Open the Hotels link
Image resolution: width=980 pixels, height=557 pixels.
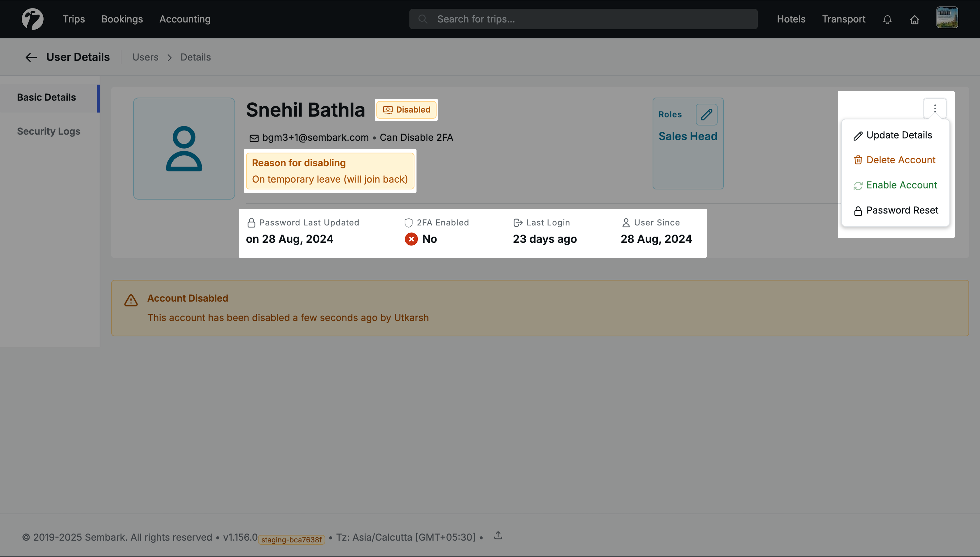791,19
